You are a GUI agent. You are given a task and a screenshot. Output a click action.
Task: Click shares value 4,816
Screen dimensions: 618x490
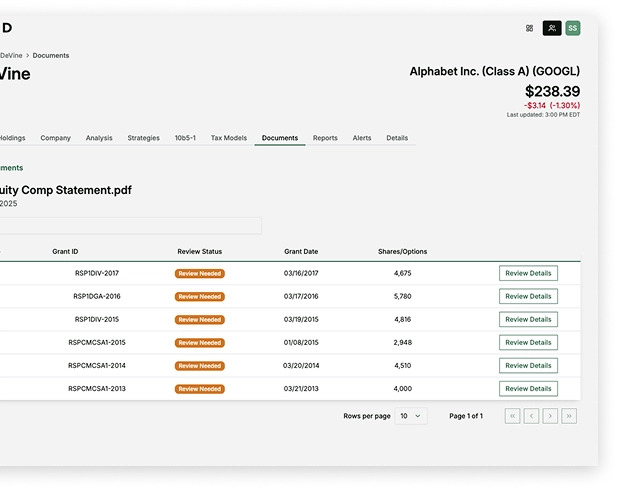(402, 319)
